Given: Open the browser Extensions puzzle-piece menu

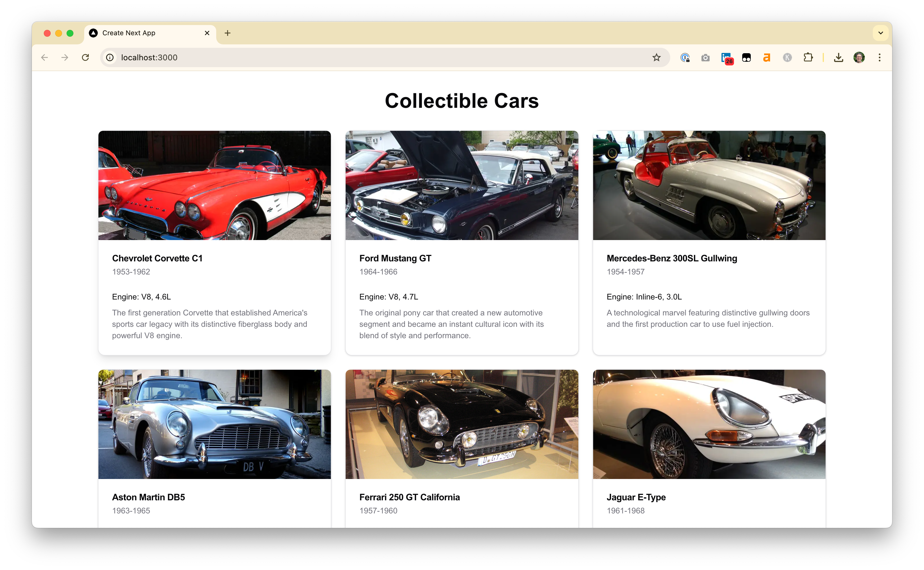Looking at the screenshot, I should [x=808, y=57].
